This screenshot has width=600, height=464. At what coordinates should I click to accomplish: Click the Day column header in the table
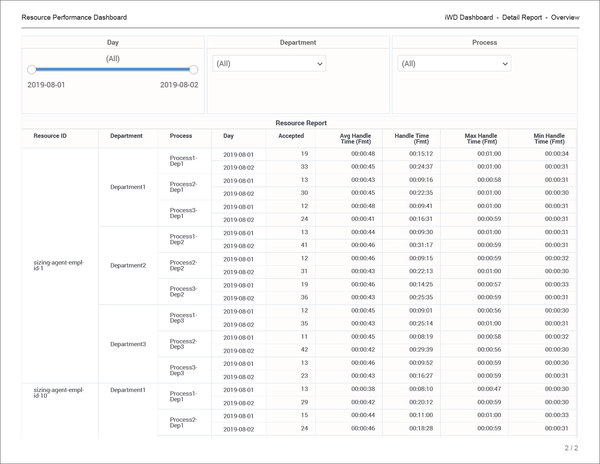(x=228, y=136)
